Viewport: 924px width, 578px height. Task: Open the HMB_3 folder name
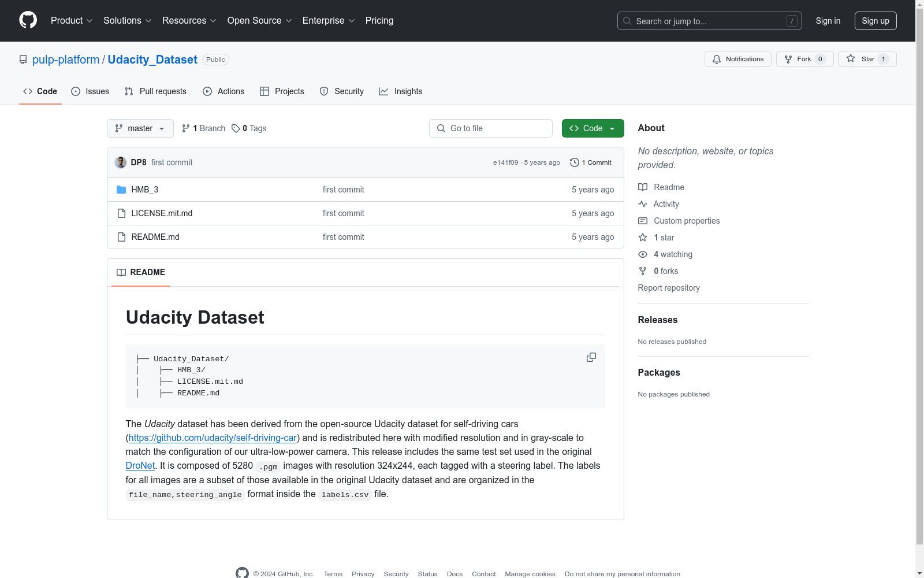145,190
